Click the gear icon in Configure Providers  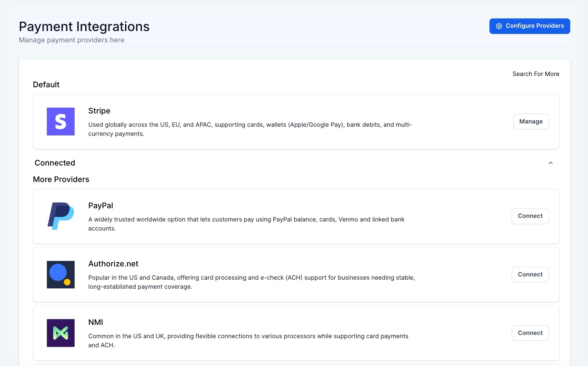coord(499,26)
